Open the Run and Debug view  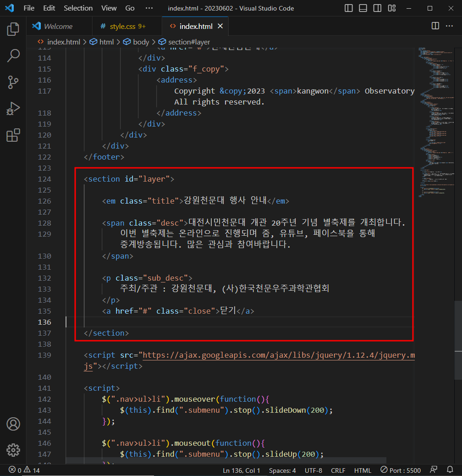13,108
